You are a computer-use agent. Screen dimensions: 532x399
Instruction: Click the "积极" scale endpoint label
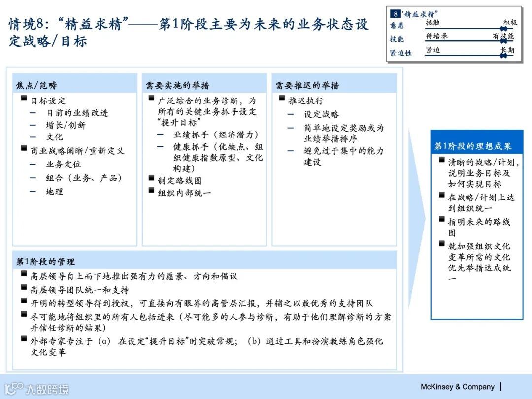coord(510,22)
